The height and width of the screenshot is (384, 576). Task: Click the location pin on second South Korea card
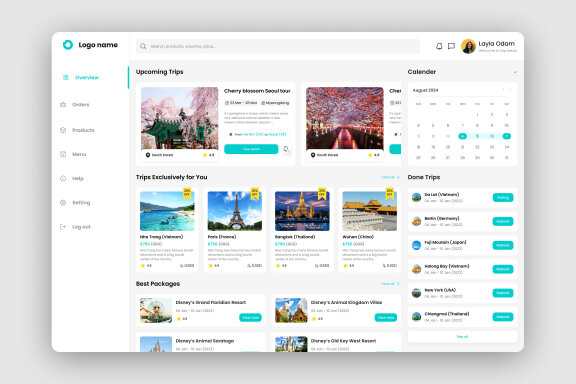point(313,155)
